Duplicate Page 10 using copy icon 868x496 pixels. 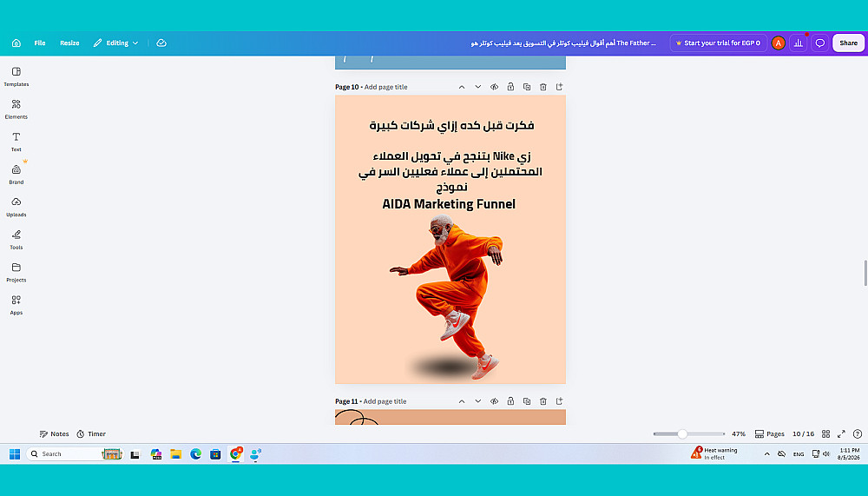coord(527,87)
